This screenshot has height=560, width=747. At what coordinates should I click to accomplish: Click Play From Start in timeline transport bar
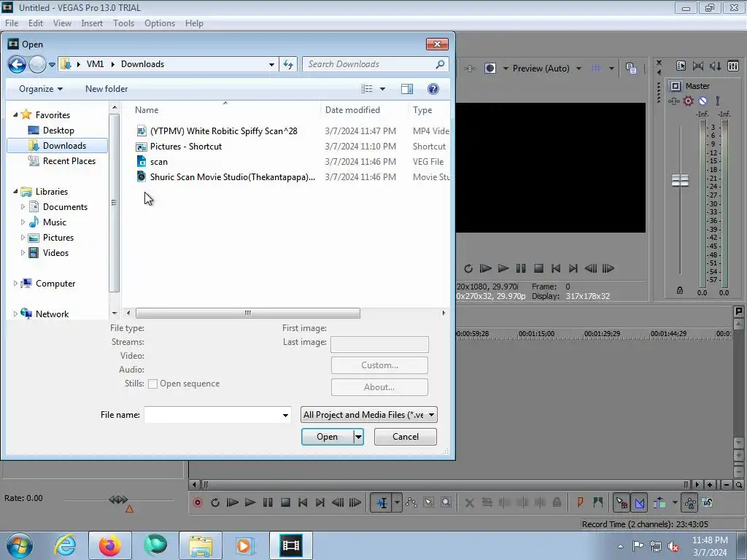coord(233,502)
